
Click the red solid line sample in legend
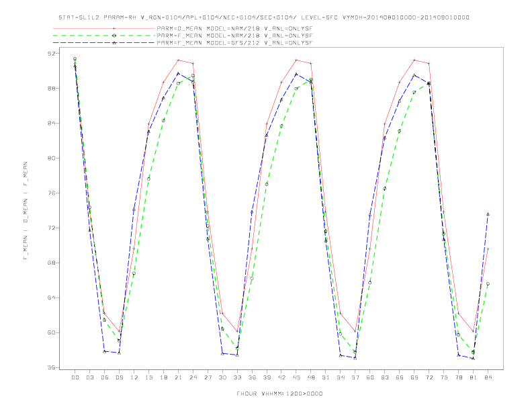(104, 29)
